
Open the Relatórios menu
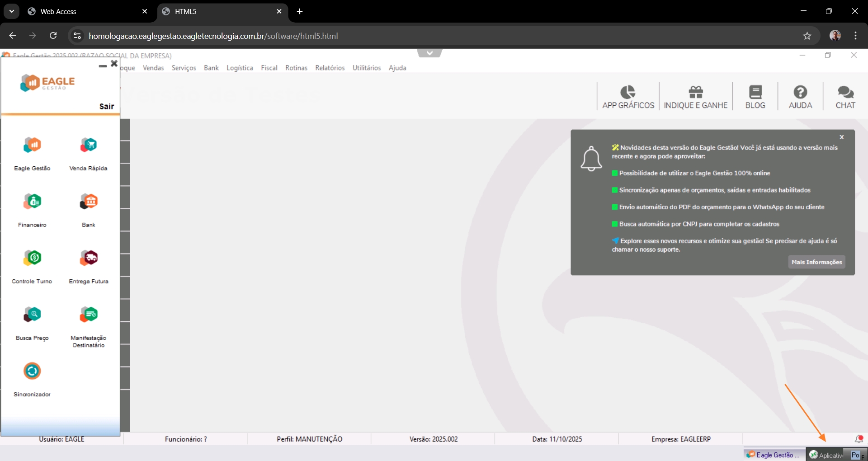[330, 68]
